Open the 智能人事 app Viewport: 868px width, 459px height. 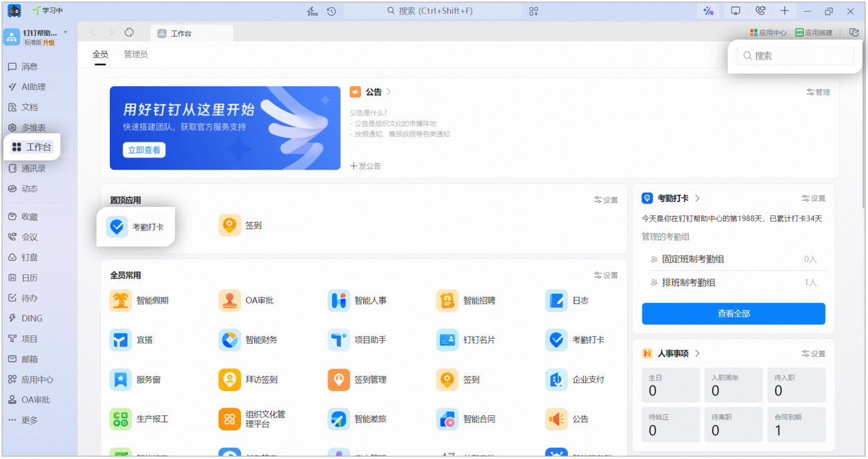click(357, 301)
